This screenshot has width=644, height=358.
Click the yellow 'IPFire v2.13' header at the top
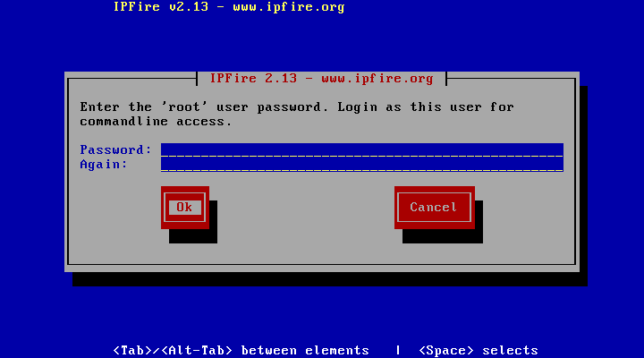point(161,6)
